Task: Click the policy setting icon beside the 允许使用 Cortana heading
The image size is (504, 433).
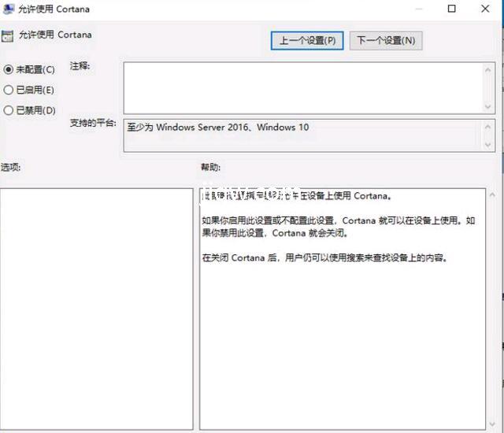Action: 7,35
